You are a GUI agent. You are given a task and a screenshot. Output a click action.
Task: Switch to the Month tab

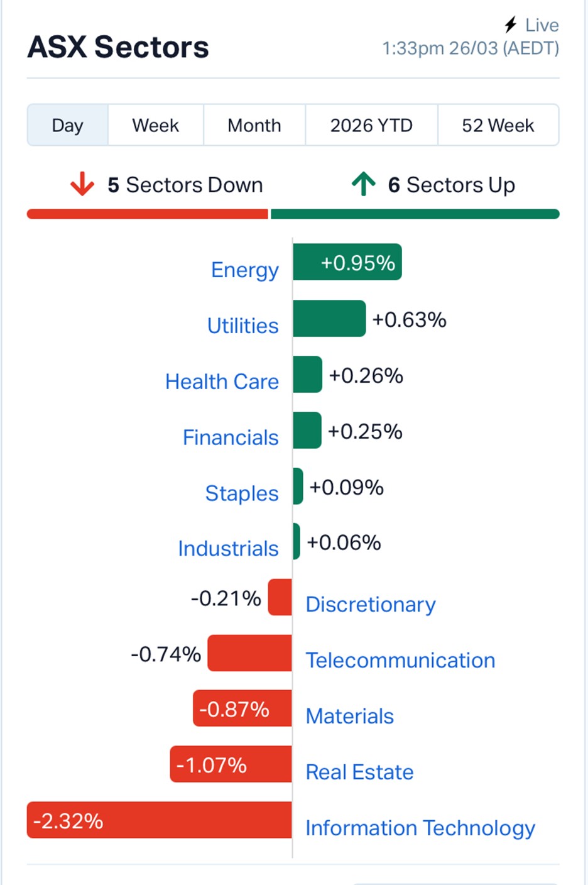pyautogui.click(x=254, y=125)
